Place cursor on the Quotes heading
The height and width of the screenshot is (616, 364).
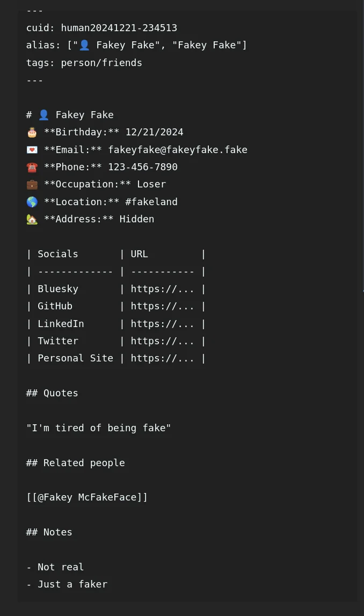coord(60,393)
